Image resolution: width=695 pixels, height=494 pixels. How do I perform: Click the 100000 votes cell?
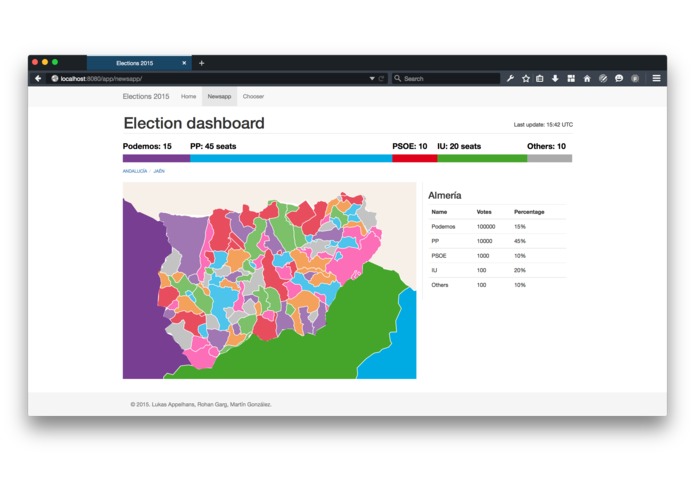tap(486, 226)
